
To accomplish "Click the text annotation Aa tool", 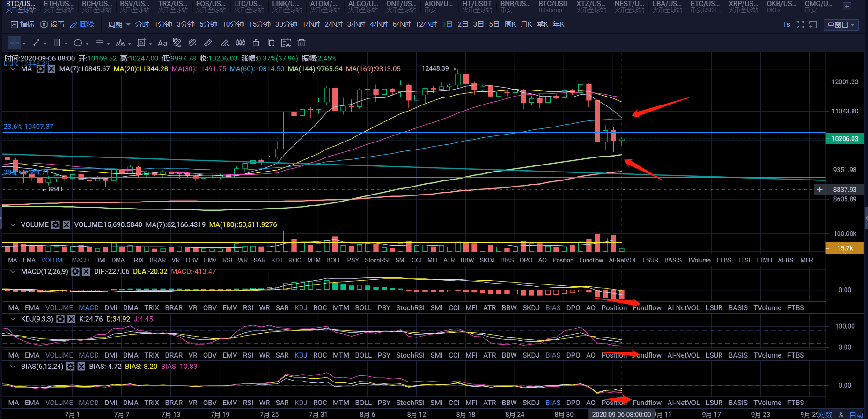I will pos(162,43).
